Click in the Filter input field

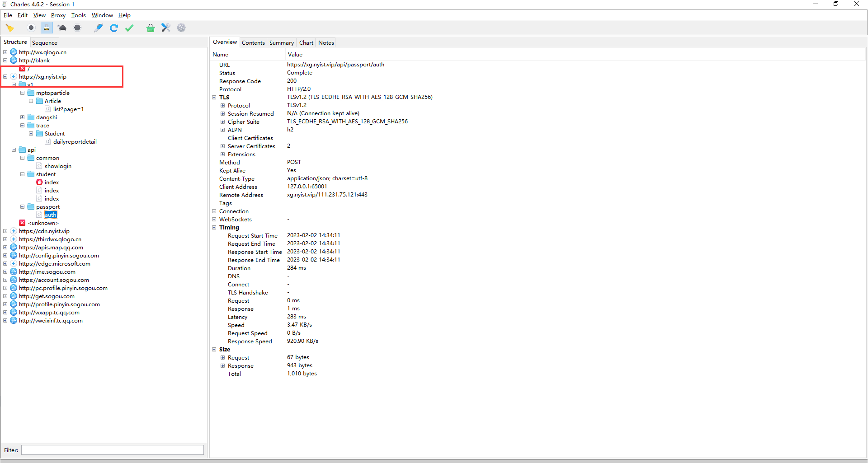pos(113,450)
